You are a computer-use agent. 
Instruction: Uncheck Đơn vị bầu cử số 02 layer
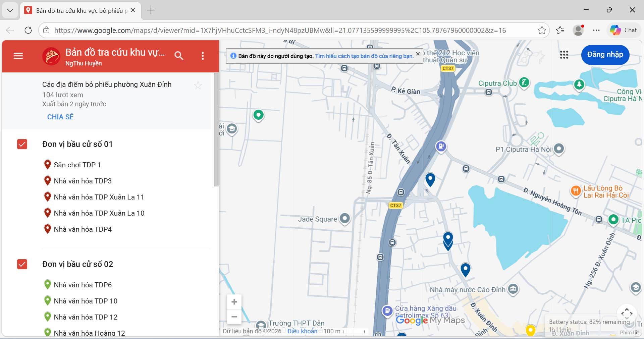(22, 264)
